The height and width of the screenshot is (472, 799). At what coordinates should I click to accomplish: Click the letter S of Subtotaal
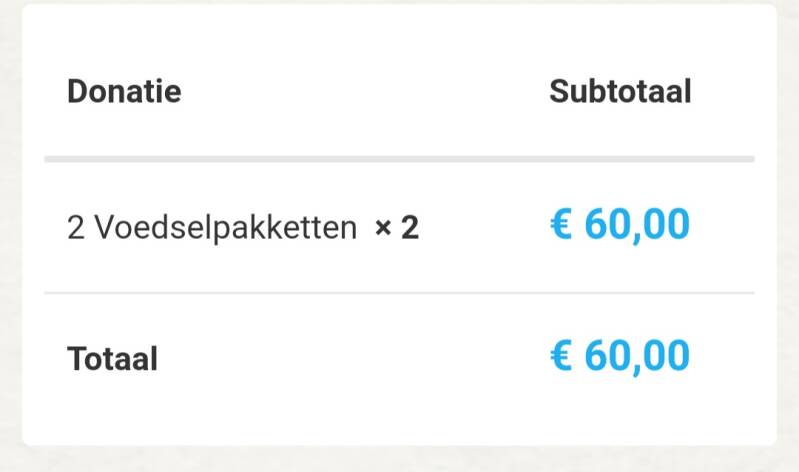tap(559, 92)
